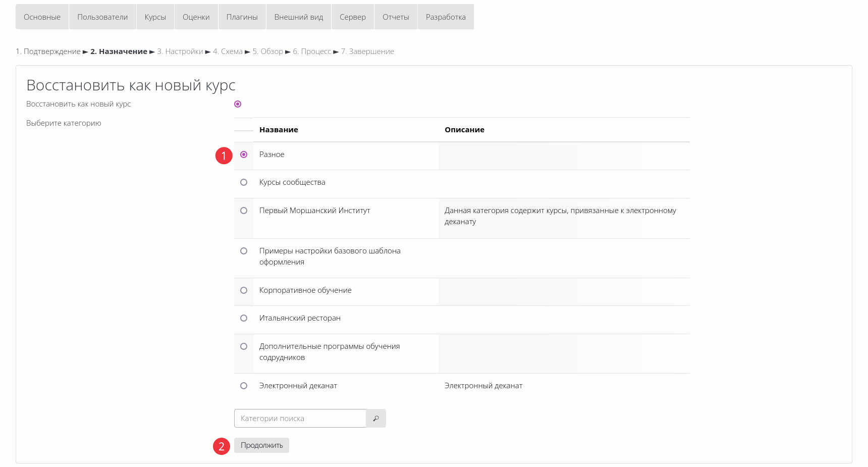The image size is (868, 467).
Task: Choose 'Дополнительные программы обучения' radio option
Action: tap(244, 346)
